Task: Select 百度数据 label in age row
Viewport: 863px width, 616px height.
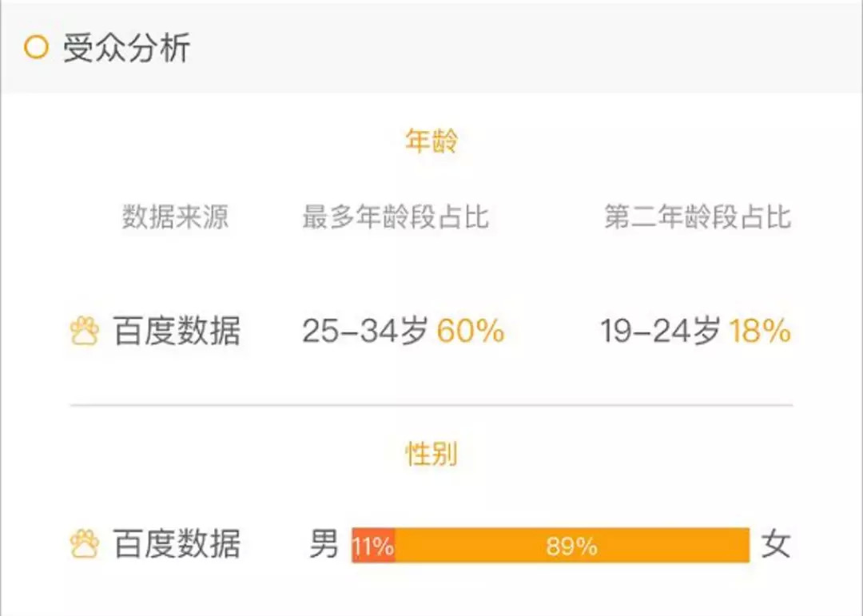Action: click(x=177, y=332)
